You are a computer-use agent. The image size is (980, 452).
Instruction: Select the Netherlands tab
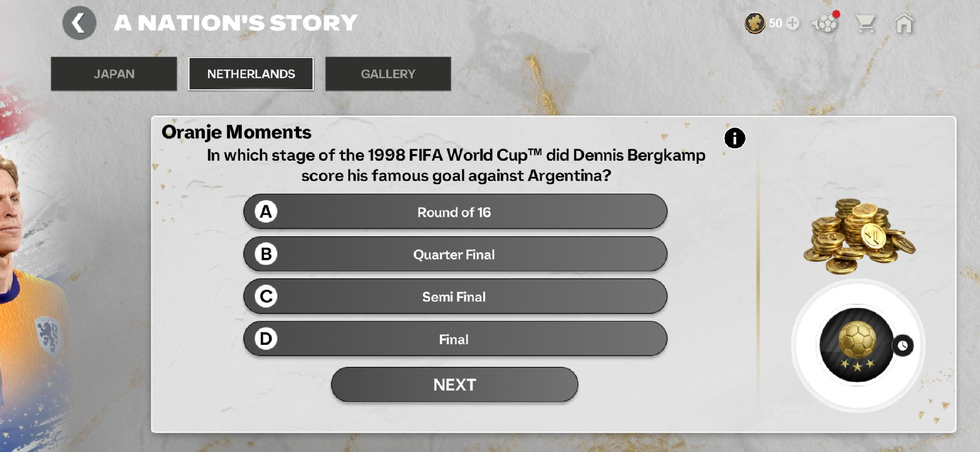pos(251,74)
